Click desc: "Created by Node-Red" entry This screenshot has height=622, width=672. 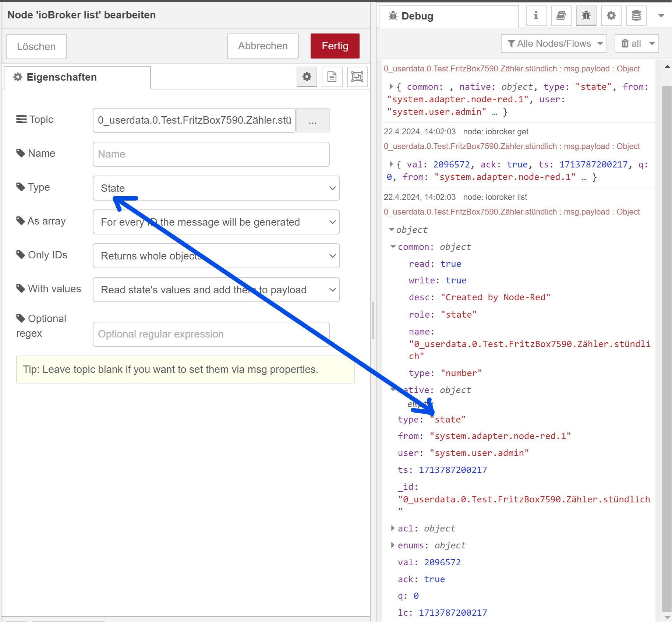click(480, 297)
